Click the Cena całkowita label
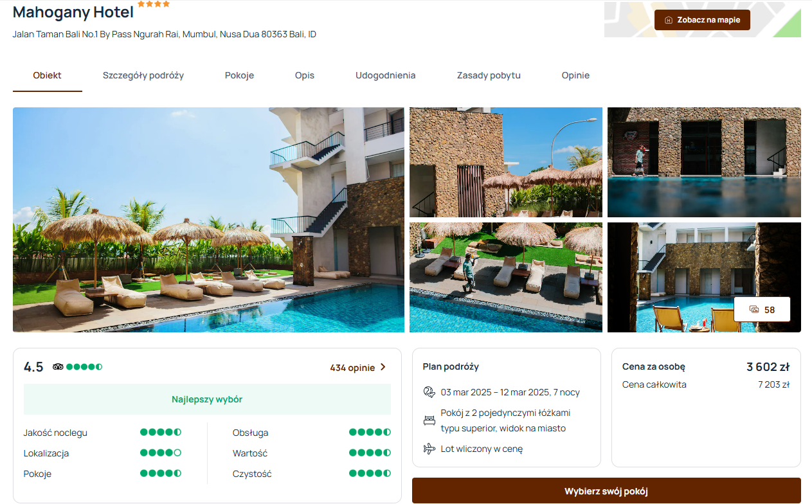Screen dimensions: 812x504 pyautogui.click(x=654, y=384)
